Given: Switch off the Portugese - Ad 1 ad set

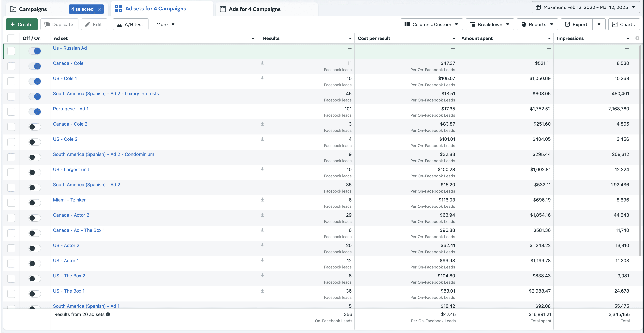Looking at the screenshot, I should coord(35,112).
